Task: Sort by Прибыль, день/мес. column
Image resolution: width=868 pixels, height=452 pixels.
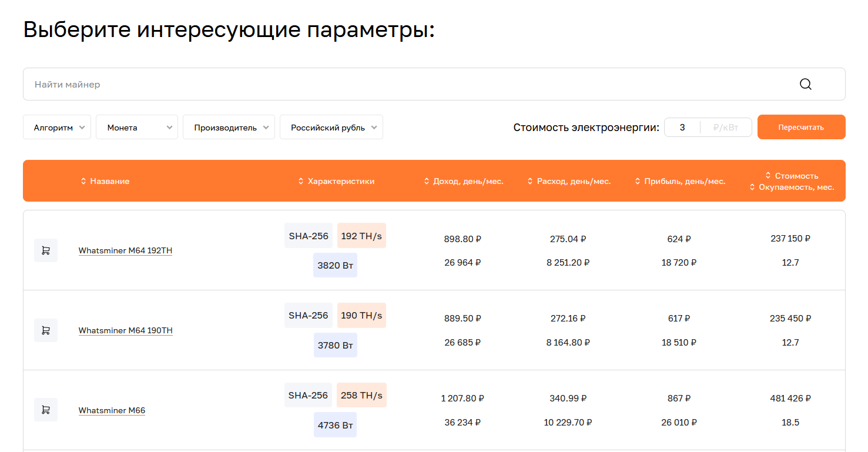Action: [x=680, y=181]
